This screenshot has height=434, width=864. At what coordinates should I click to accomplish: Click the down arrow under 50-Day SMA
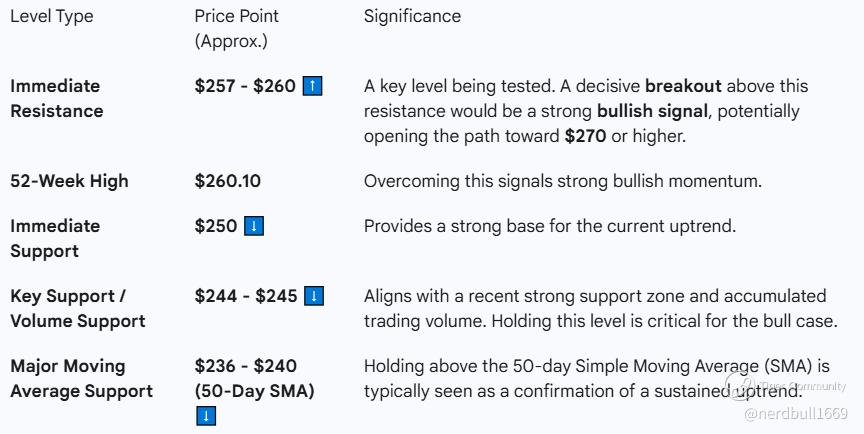[x=206, y=416]
